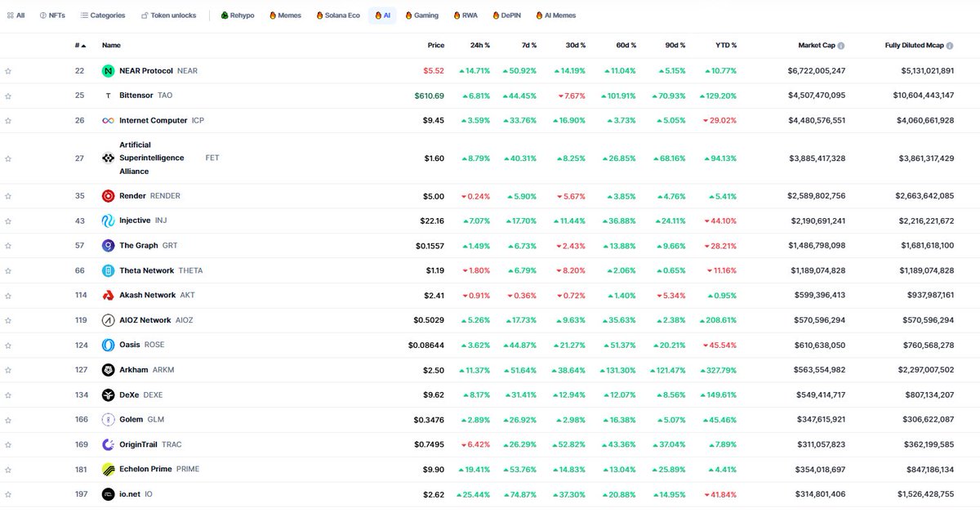Open Echelon Prime coin page

(159, 470)
